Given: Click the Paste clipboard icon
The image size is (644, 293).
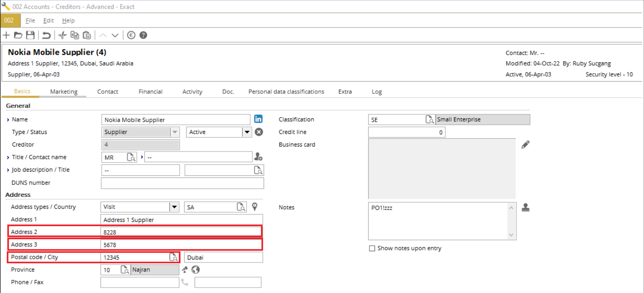Looking at the screenshot, I should tap(87, 35).
